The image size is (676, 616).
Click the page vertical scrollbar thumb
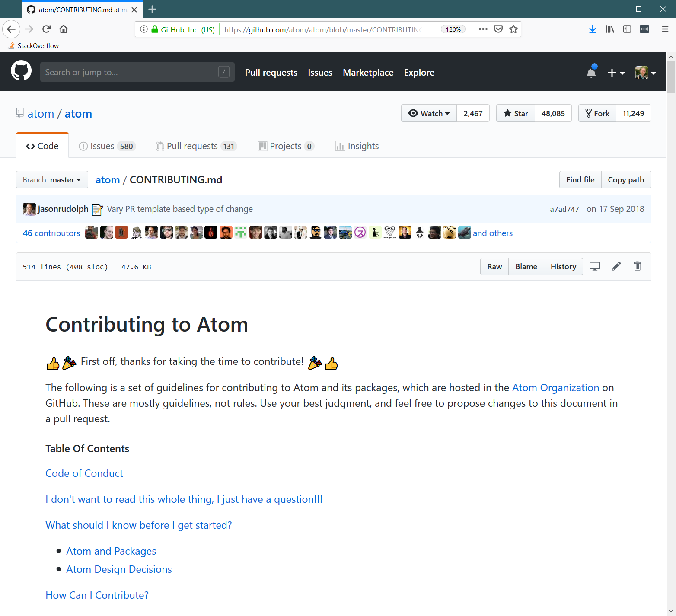point(671,77)
